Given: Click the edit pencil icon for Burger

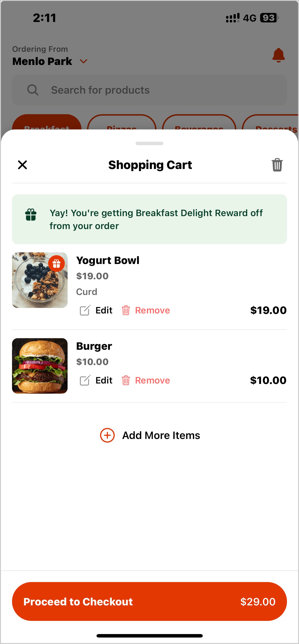Looking at the screenshot, I should pyautogui.click(x=85, y=380).
